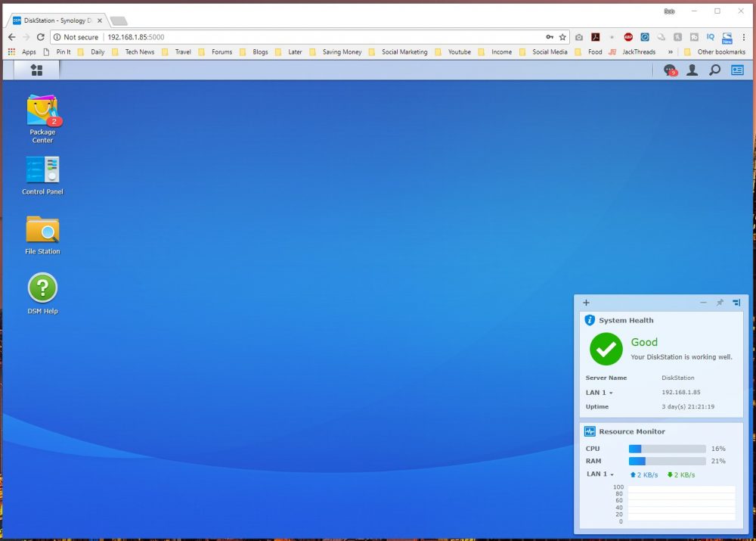Open the Other bookmarks folder

tap(714, 51)
